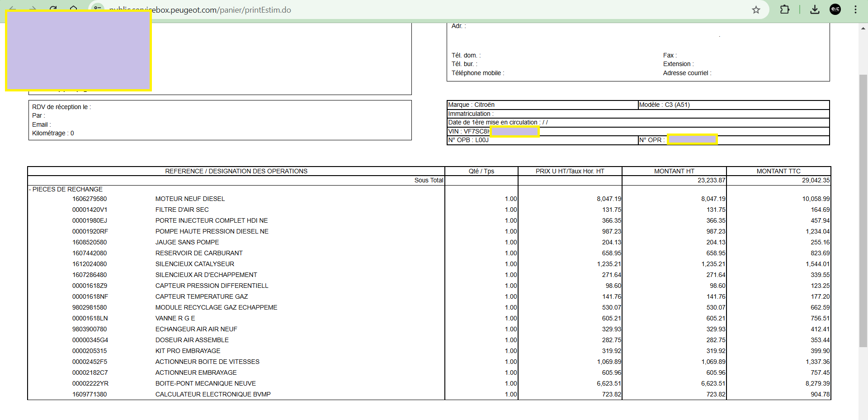Click the MONTANT HT column header

click(x=674, y=171)
